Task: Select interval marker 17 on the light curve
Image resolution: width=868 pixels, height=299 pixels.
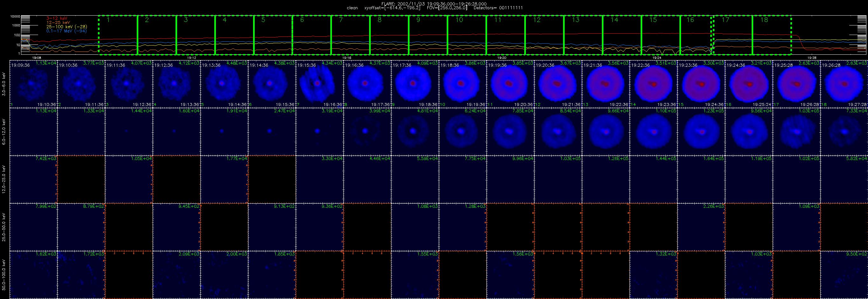Action: click(x=726, y=20)
